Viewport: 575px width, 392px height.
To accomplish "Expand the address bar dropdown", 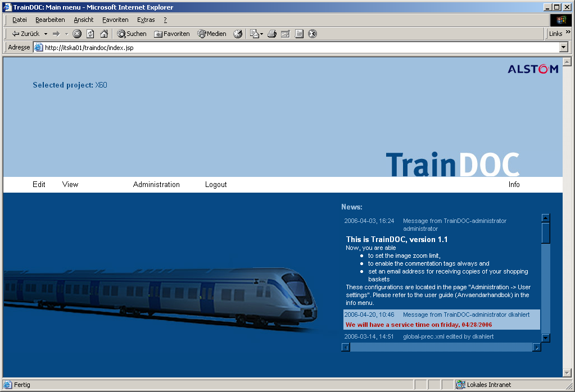I will 564,47.
